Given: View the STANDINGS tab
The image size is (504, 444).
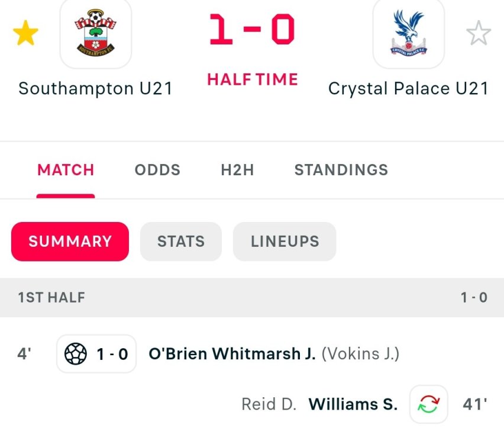Looking at the screenshot, I should [341, 170].
